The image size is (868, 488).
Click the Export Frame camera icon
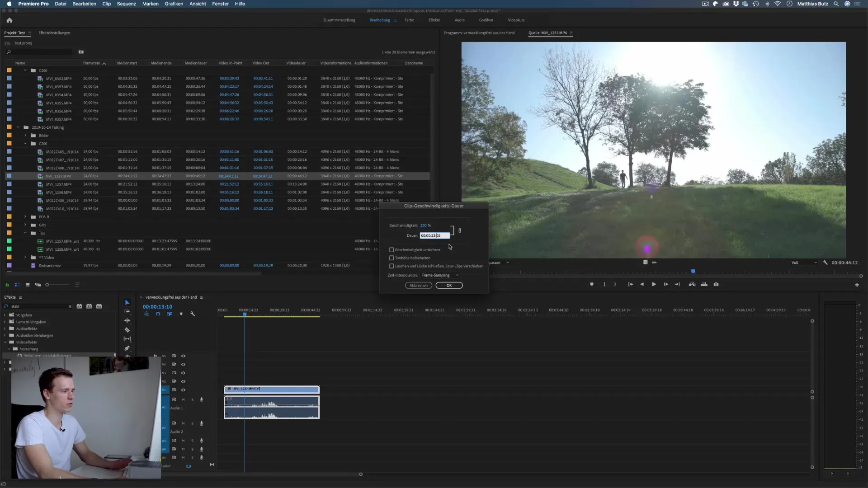coord(716,284)
